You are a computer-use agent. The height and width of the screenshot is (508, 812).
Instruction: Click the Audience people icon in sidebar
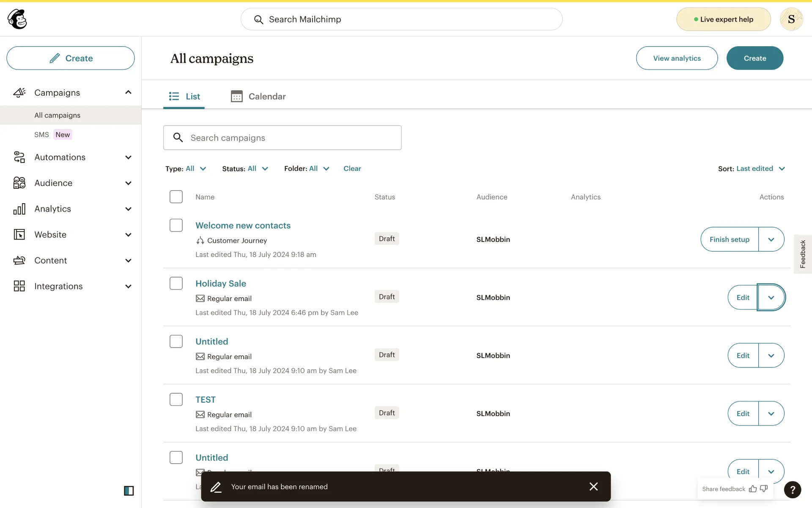point(19,183)
